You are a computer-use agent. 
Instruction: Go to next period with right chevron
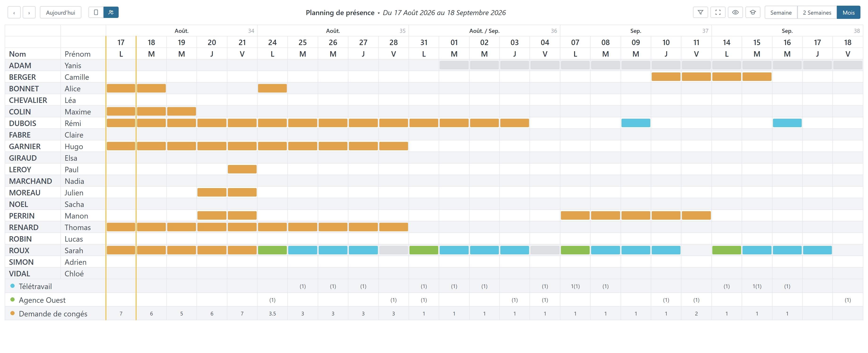pyautogui.click(x=29, y=13)
